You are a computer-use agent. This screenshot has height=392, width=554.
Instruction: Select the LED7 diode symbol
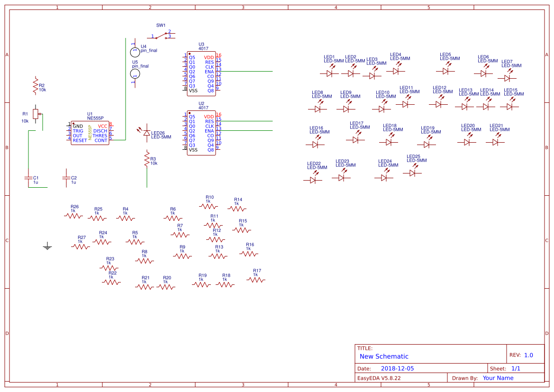[x=507, y=76]
